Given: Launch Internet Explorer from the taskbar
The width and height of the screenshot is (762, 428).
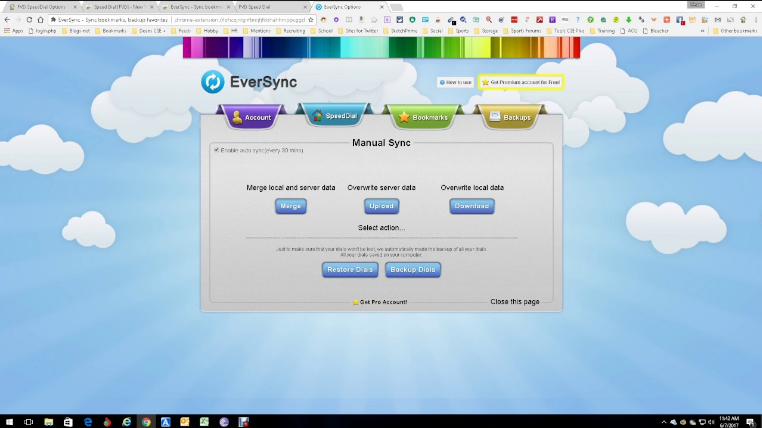Looking at the screenshot, I should click(x=126, y=422).
